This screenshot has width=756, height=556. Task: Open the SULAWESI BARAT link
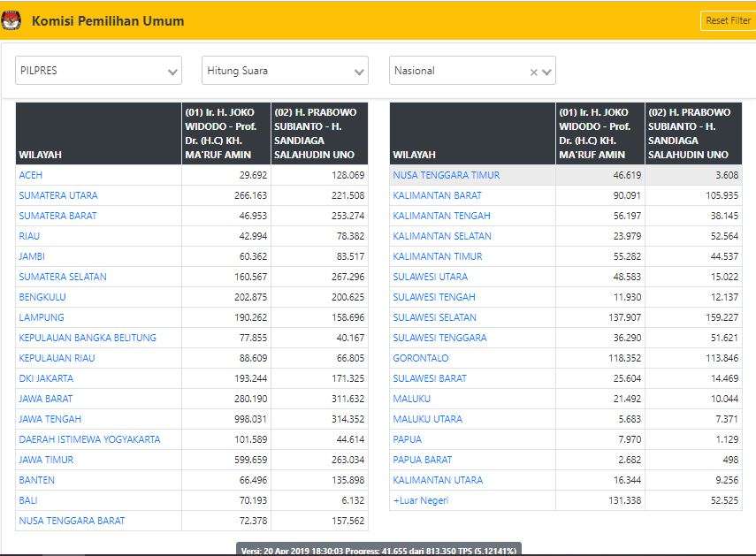[430, 378]
